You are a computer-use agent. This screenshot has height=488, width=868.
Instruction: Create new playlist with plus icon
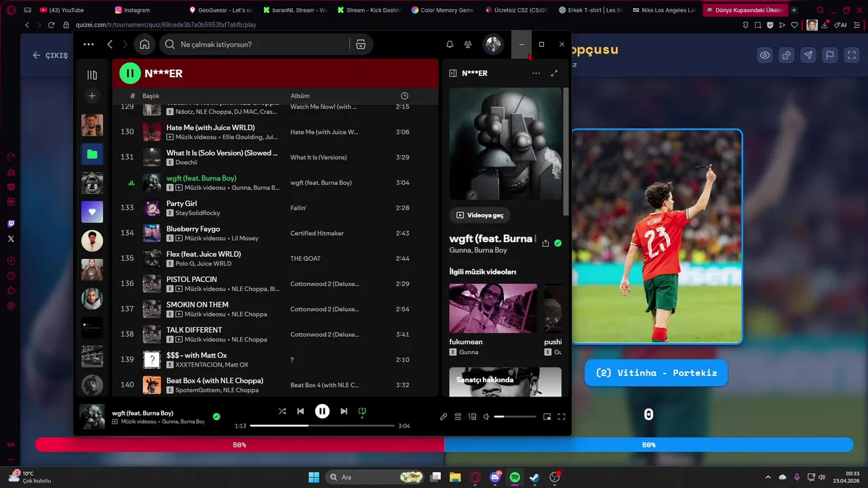(92, 96)
